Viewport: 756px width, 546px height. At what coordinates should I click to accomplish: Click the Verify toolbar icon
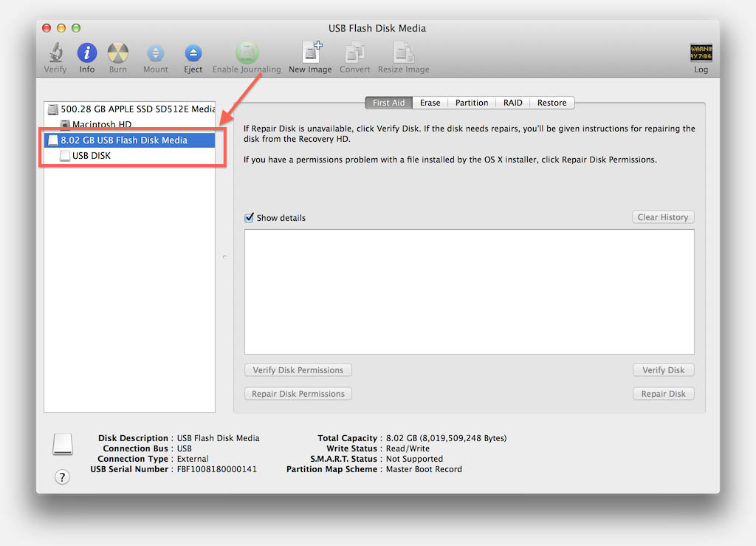tap(55, 52)
